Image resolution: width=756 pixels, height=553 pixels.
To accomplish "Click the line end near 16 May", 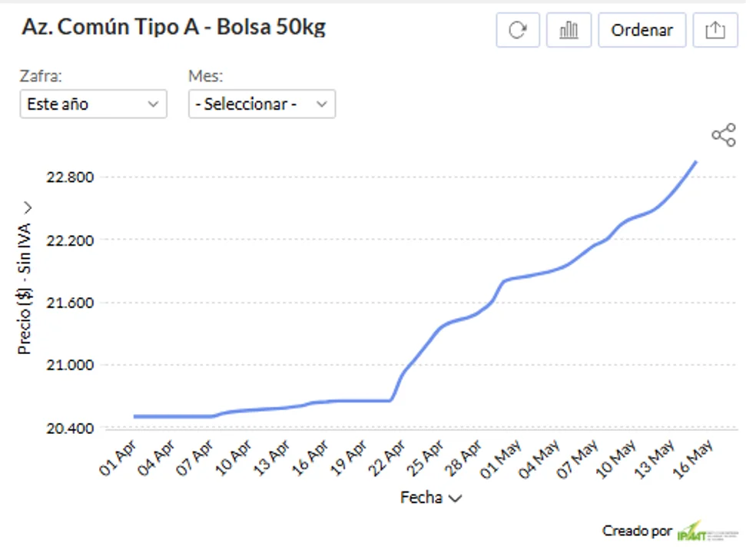I will click(695, 162).
